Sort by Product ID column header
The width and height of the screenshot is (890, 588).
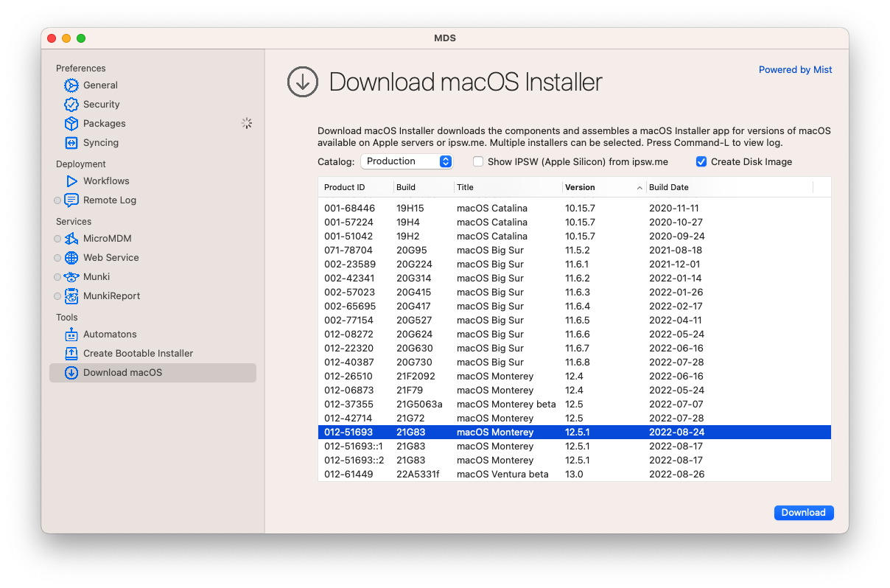pyautogui.click(x=356, y=187)
